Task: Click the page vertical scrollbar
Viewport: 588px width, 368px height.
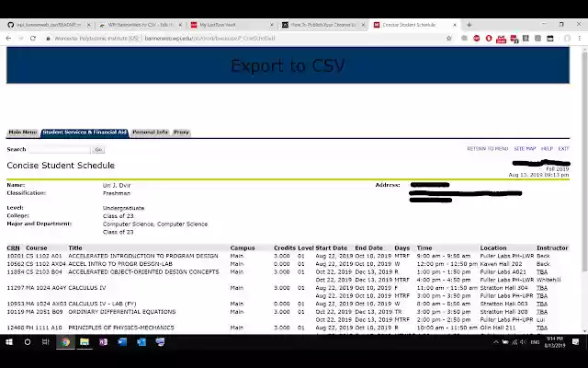Action: point(584,162)
